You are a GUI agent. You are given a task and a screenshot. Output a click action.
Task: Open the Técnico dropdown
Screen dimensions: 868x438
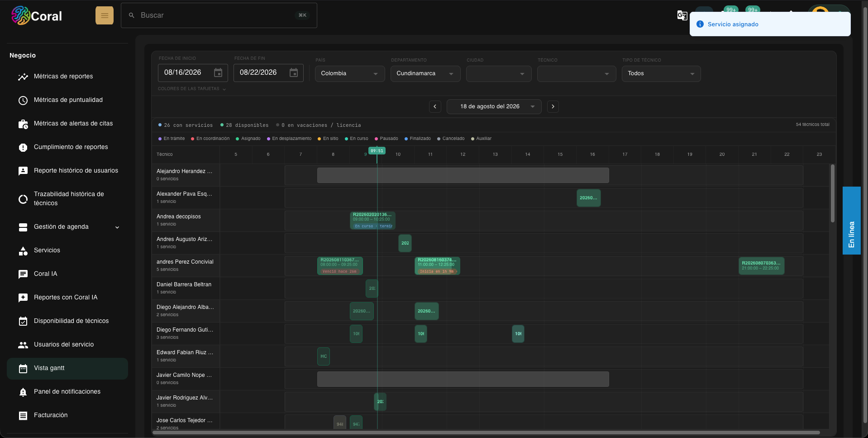pos(577,73)
